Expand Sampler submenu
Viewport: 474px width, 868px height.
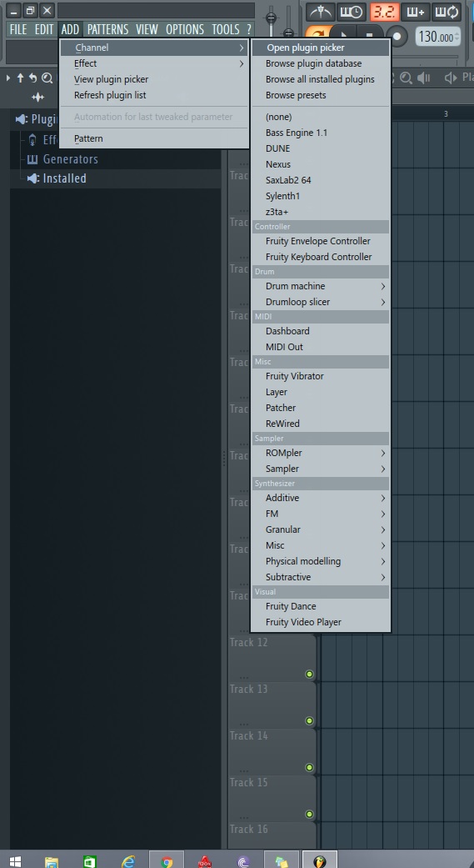click(x=320, y=469)
